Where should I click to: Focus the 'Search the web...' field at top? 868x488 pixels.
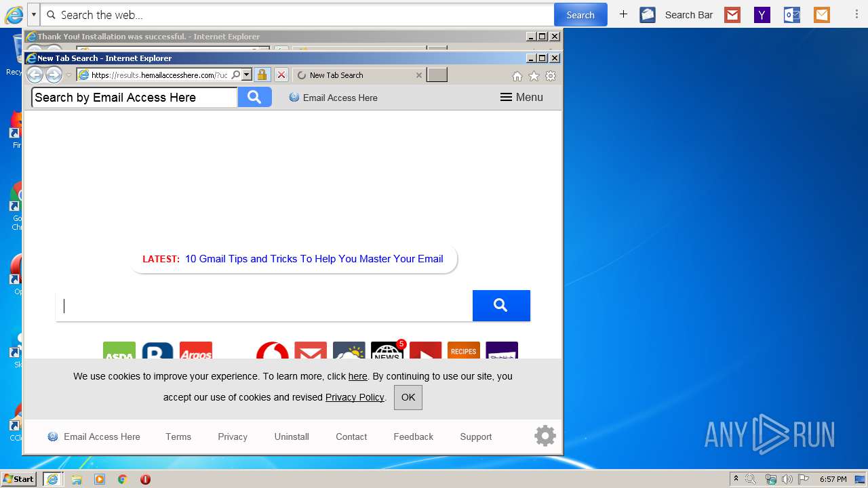pos(298,14)
